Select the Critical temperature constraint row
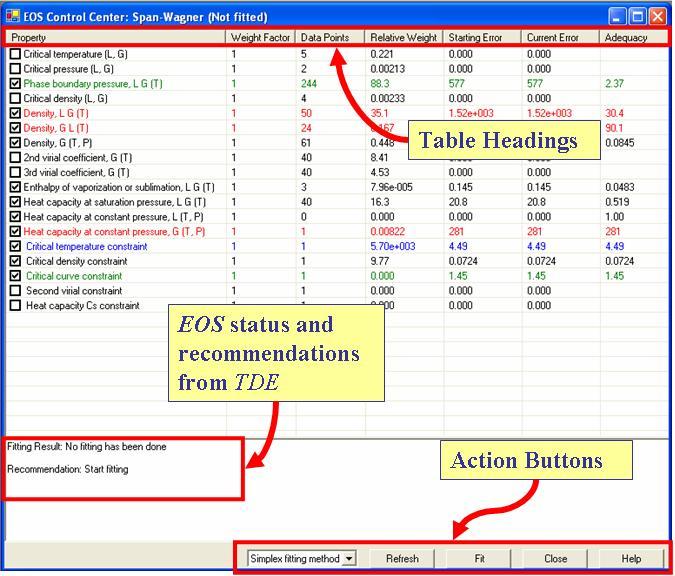 pyautogui.click(x=86, y=246)
